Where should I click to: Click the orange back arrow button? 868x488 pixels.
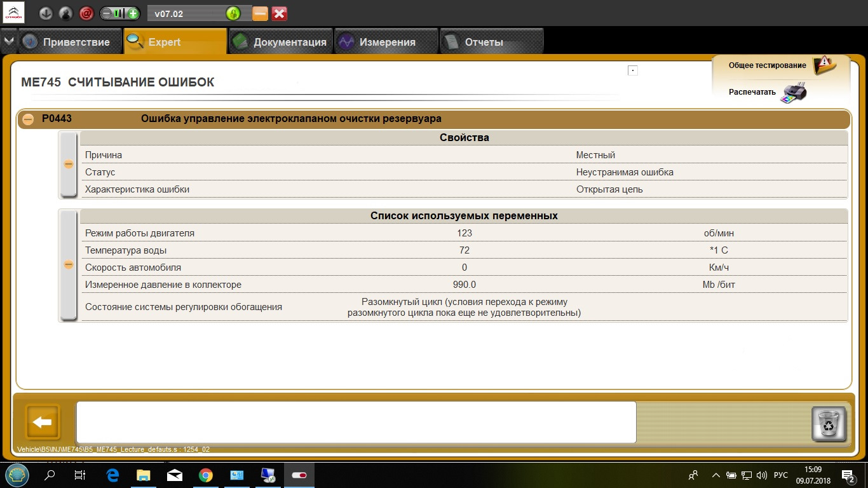pos(43,422)
